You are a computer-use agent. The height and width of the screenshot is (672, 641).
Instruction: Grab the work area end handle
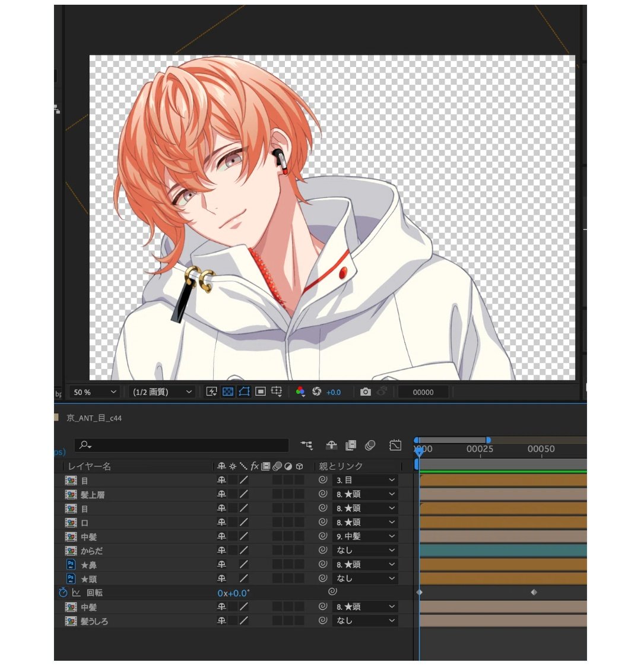pos(488,440)
